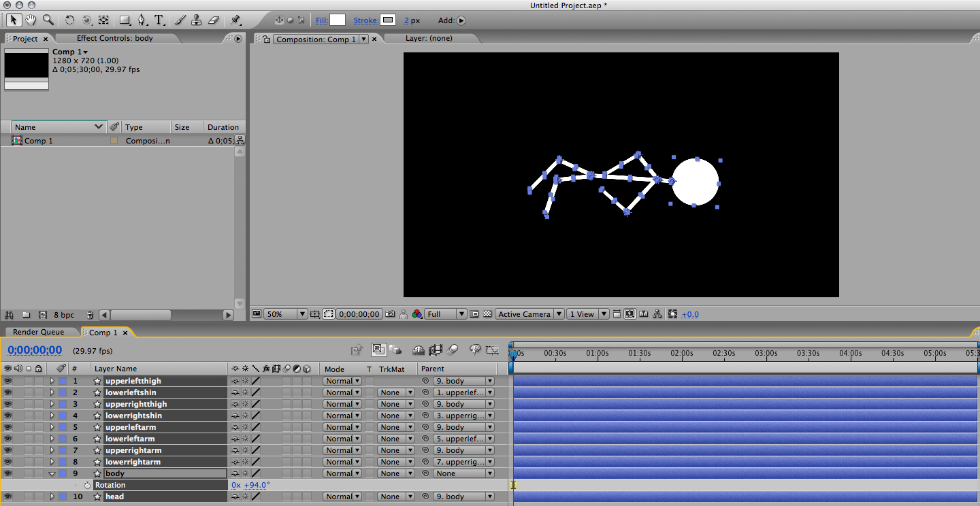Select the Rotation tool

tap(70, 20)
